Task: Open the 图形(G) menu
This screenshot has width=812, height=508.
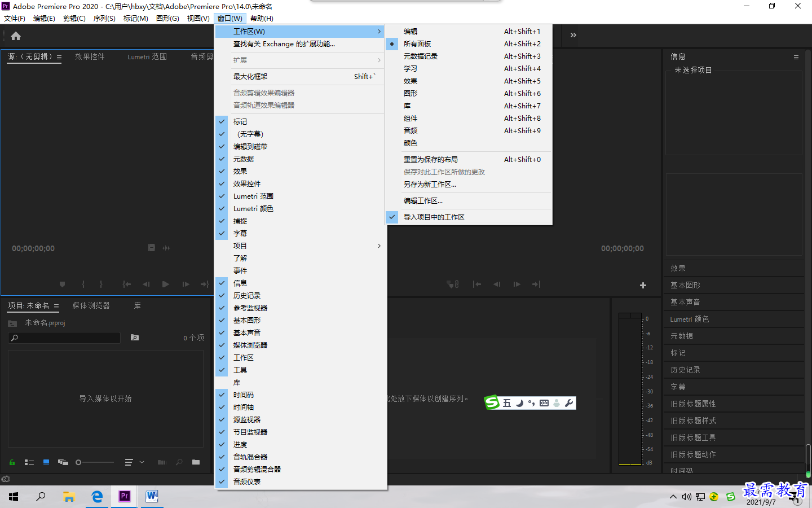Action: (167, 18)
